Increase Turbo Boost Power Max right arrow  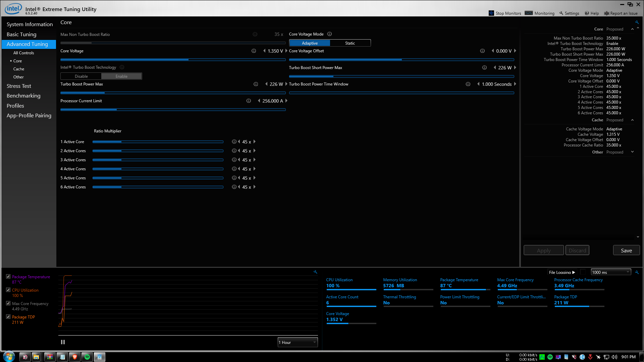tap(286, 84)
